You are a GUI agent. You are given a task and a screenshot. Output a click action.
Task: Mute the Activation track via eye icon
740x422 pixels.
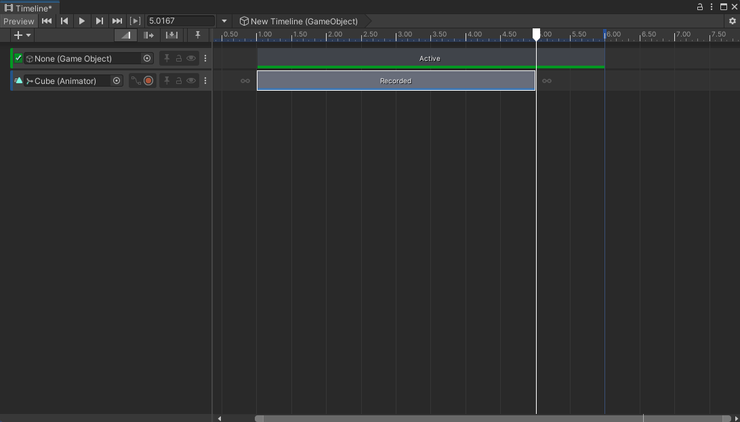[191, 58]
